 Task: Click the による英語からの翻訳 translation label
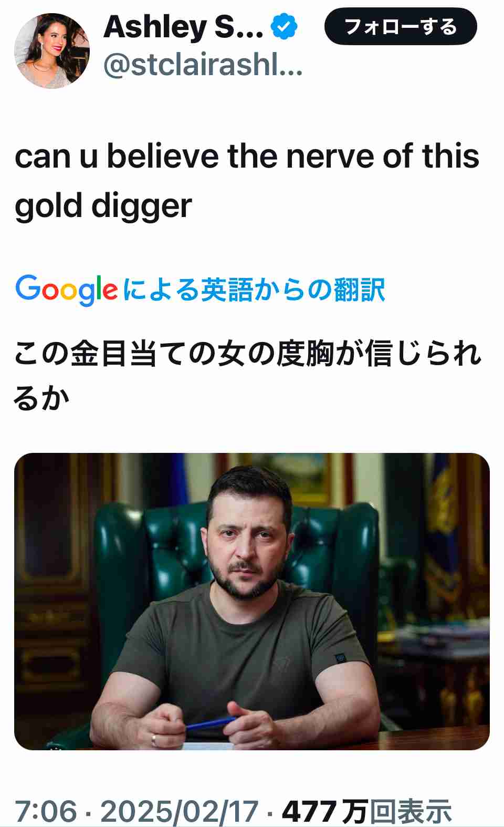[x=254, y=290]
